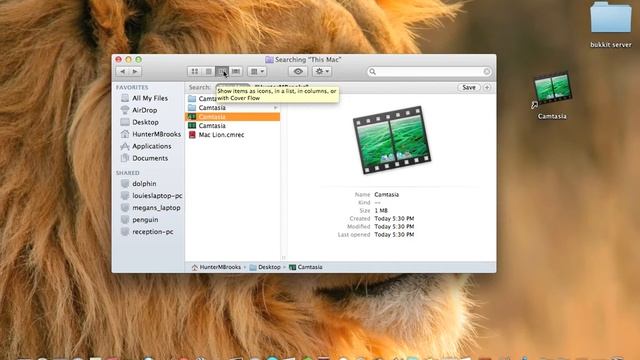Image resolution: width=640 pixels, height=360 pixels.
Task: Open the item arrangement dropdown
Action: [x=257, y=71]
